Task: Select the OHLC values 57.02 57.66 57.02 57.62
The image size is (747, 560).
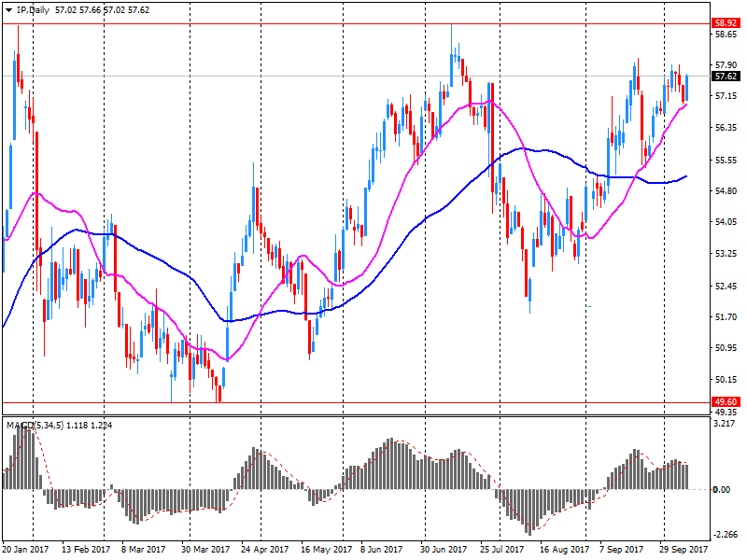Action: coord(102,10)
